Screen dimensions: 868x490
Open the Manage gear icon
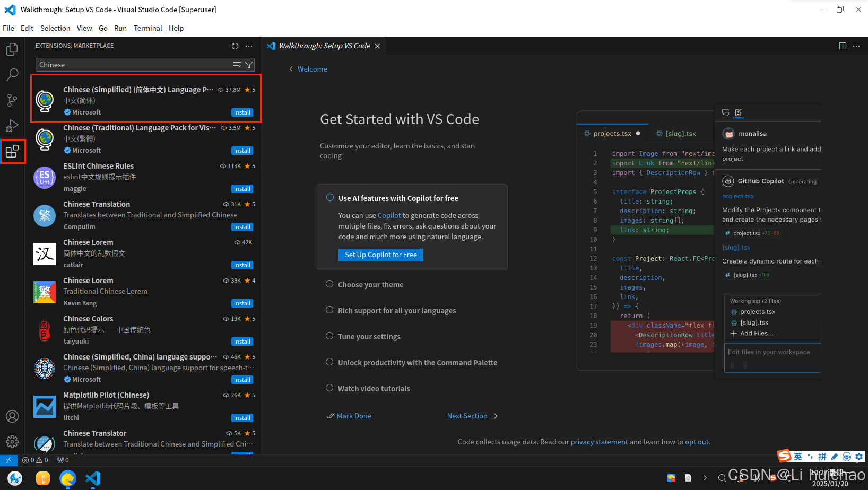12,442
